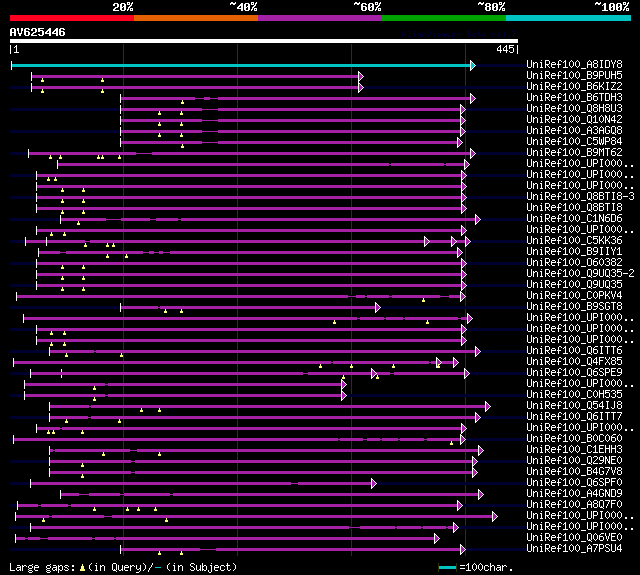Image resolution: width=640 pixels, height=575 pixels.
Task: Click the arrowhead ending the Q6SPF0 alignment
Action: pyautogui.click(x=374, y=484)
